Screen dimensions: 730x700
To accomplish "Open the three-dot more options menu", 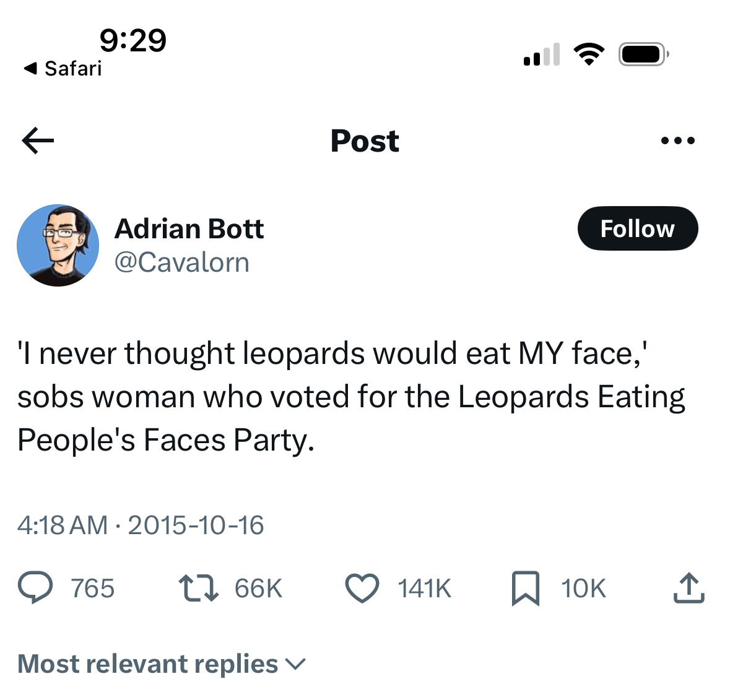I will pyautogui.click(x=678, y=141).
